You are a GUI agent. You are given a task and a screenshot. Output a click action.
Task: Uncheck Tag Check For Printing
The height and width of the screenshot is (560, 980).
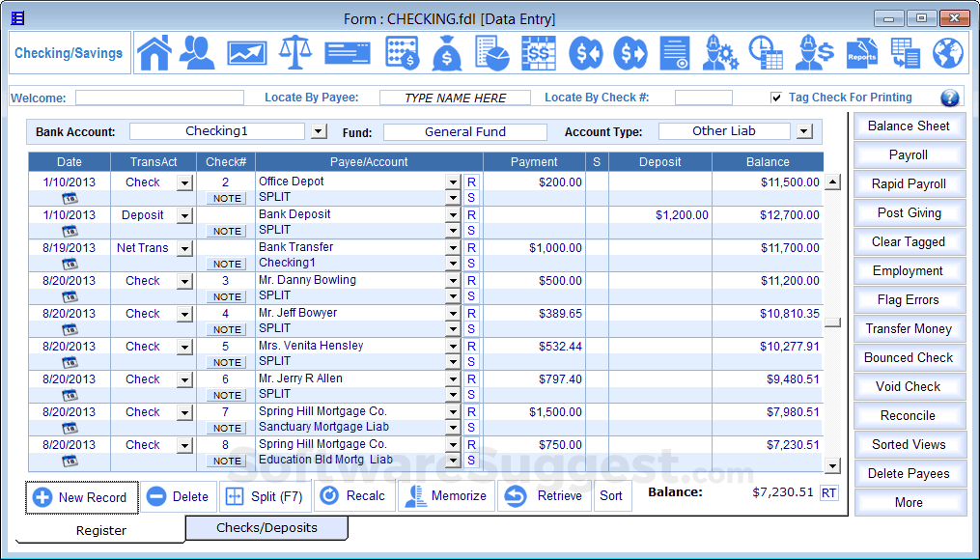click(776, 97)
